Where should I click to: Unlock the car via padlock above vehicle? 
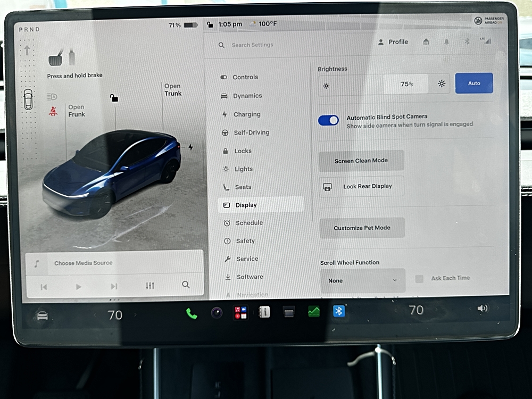tap(114, 98)
